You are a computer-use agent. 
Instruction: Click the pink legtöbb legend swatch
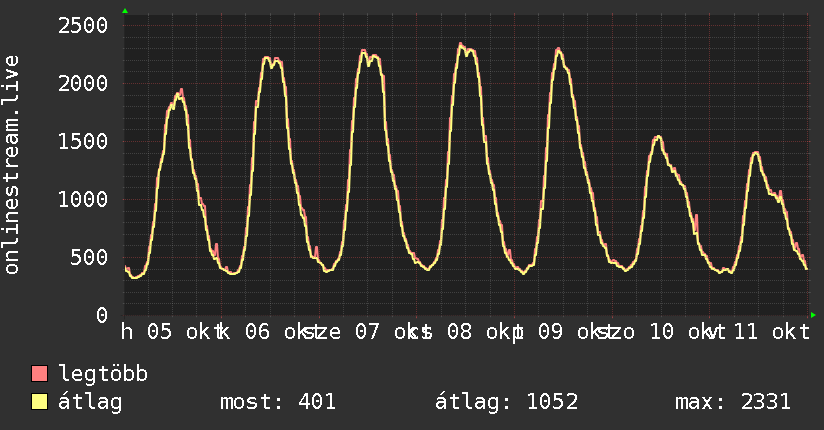pyautogui.click(x=39, y=373)
